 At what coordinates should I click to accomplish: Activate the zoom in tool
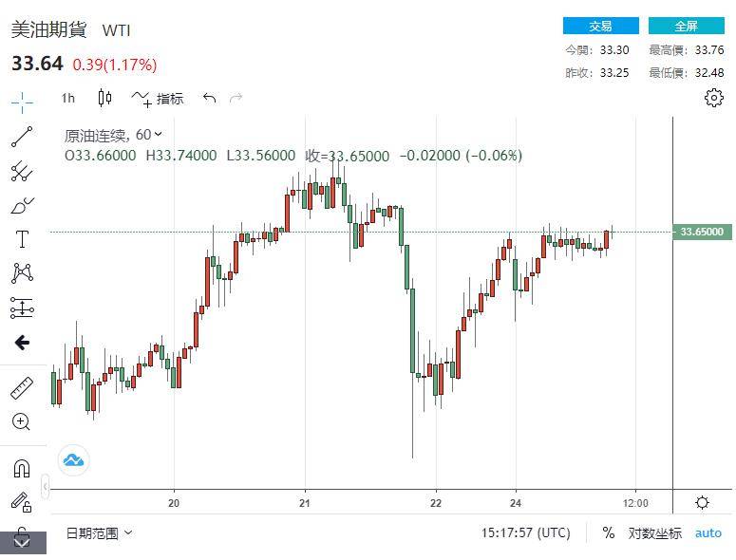point(22,421)
